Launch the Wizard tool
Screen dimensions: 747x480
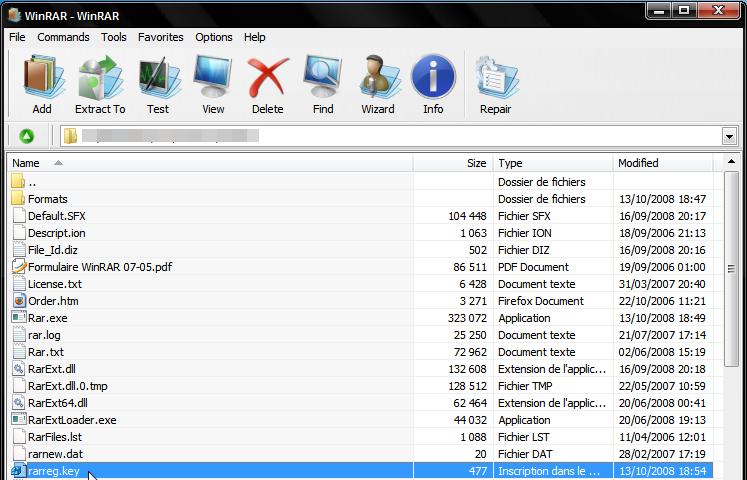click(x=378, y=77)
